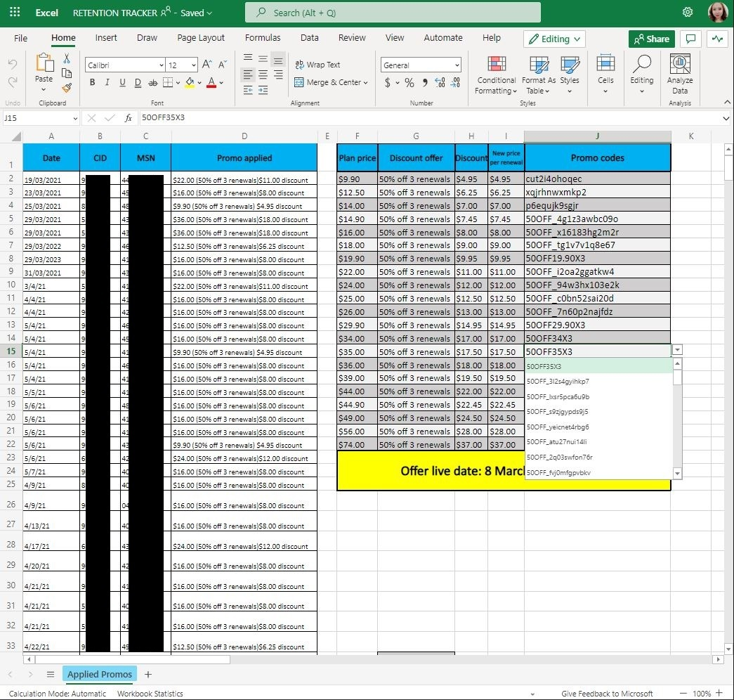Click the horizontal scrollbar thumb
Screen dimensions: 734x700
point(133,659)
